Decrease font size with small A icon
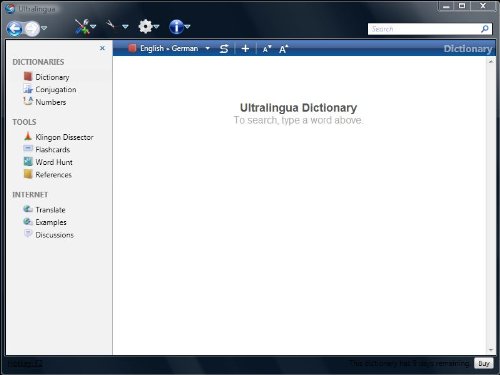Screen dimensions: 500x375 (x=267, y=49)
